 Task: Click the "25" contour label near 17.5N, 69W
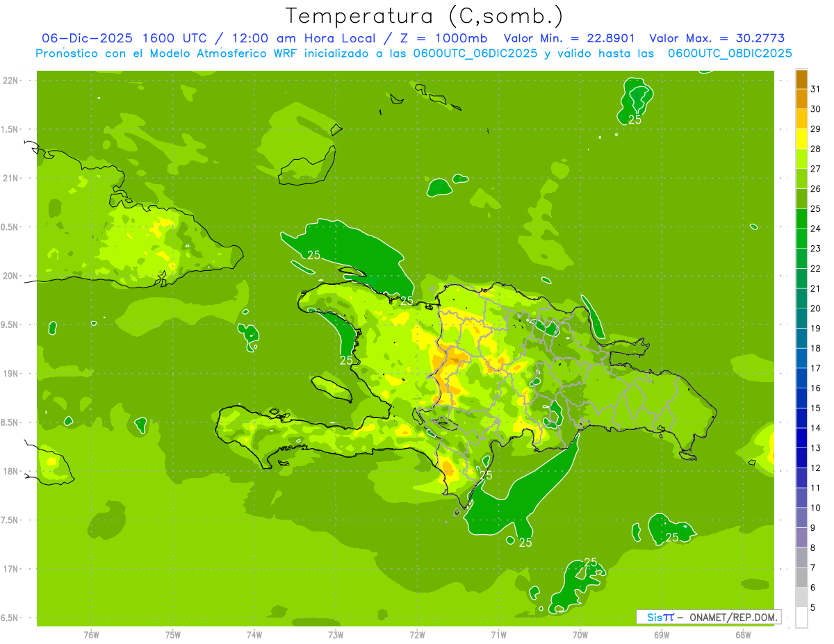tap(672, 537)
